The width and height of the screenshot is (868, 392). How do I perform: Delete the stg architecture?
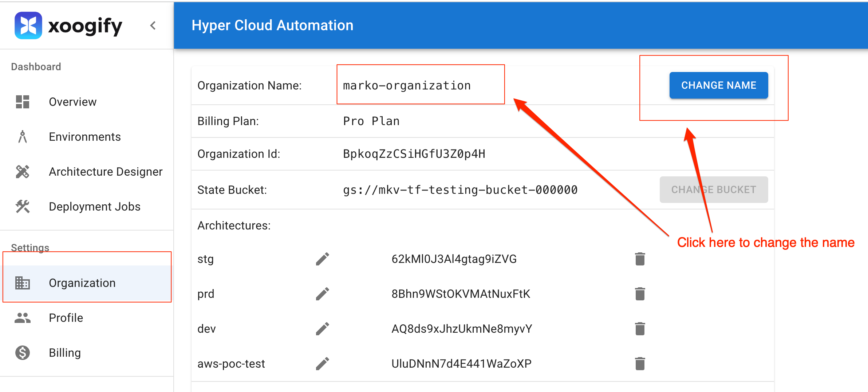pyautogui.click(x=640, y=259)
